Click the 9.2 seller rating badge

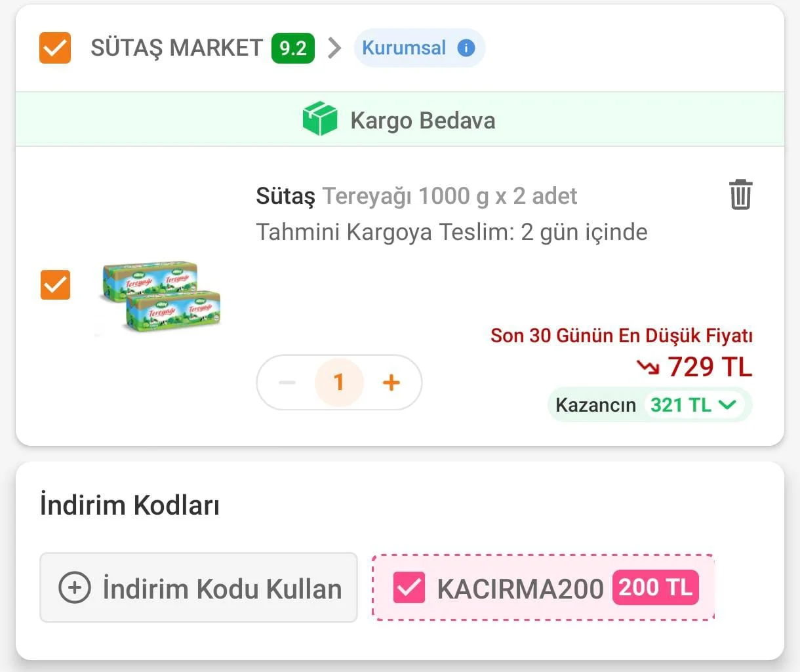(x=292, y=48)
